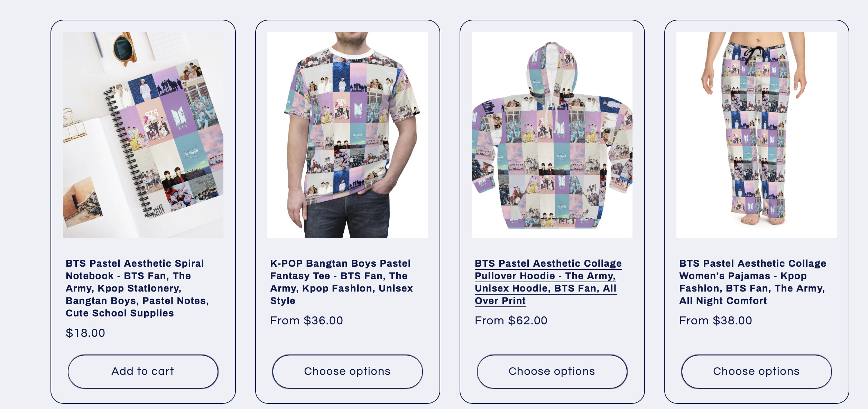Open the Pastel Fantasy Tee product image
868x409 pixels.
(347, 135)
